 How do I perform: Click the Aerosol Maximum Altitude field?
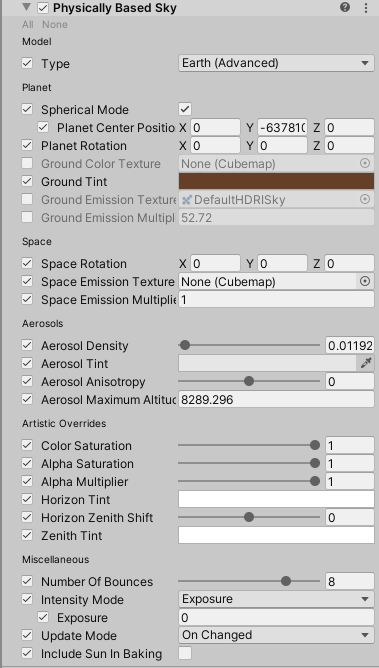click(x=276, y=399)
